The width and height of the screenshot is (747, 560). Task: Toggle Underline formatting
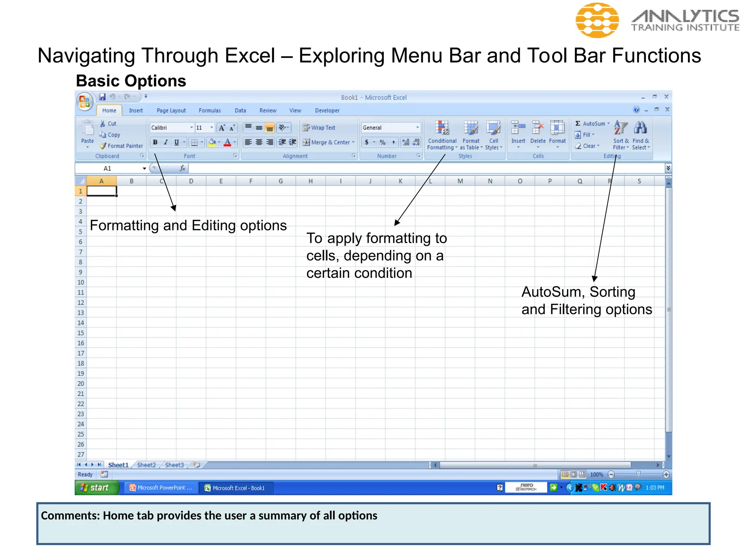coord(177,142)
